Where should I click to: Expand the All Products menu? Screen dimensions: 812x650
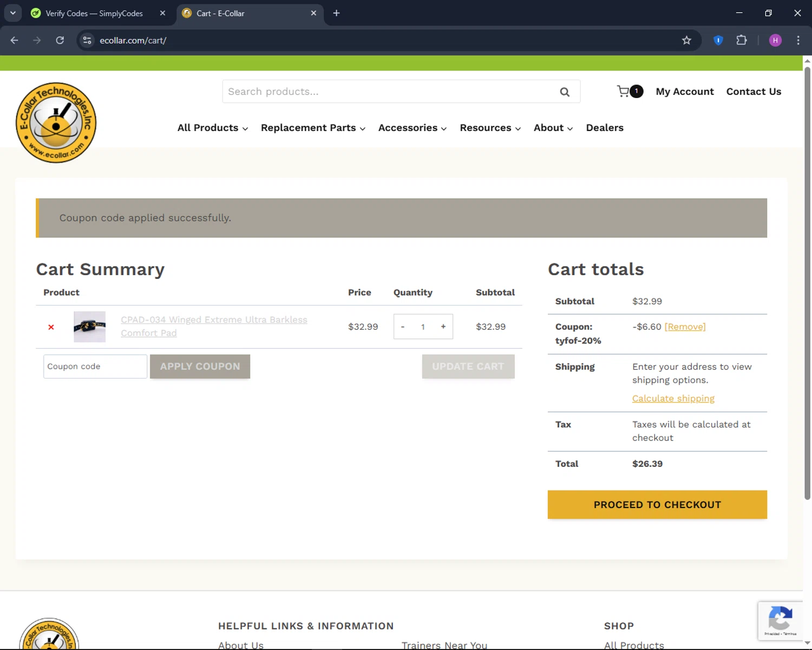pyautogui.click(x=213, y=128)
